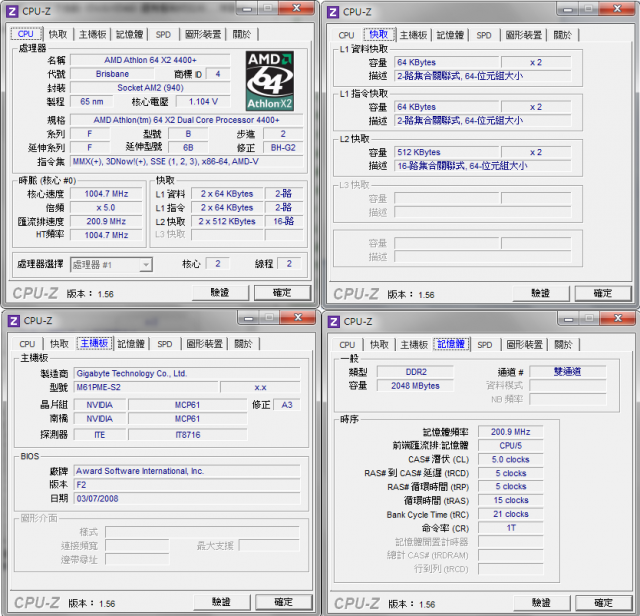
Task: Click the HT frequency value 1004.7 MHz
Action: click(x=106, y=235)
